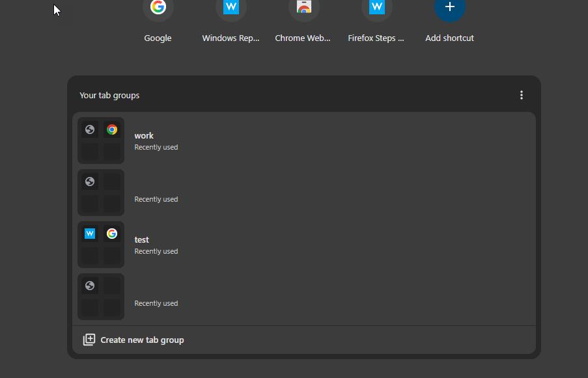
Task: Open the three-dot menu for tab groups
Action: point(521,95)
